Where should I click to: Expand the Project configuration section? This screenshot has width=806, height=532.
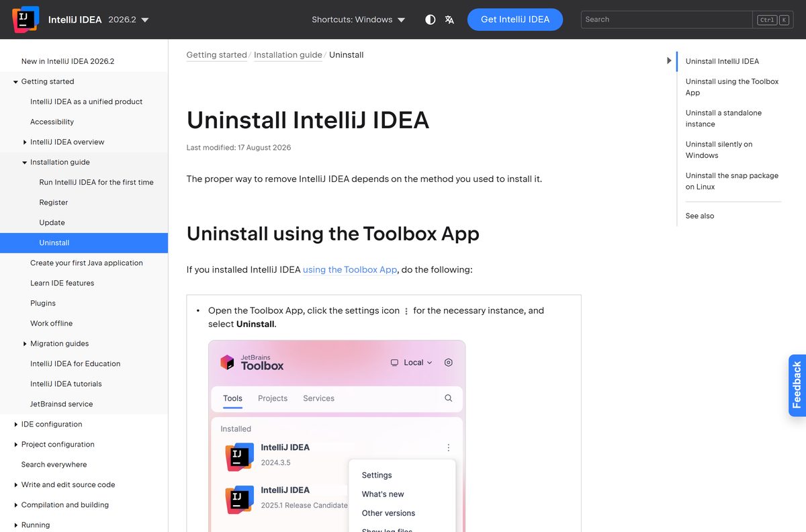coord(15,444)
